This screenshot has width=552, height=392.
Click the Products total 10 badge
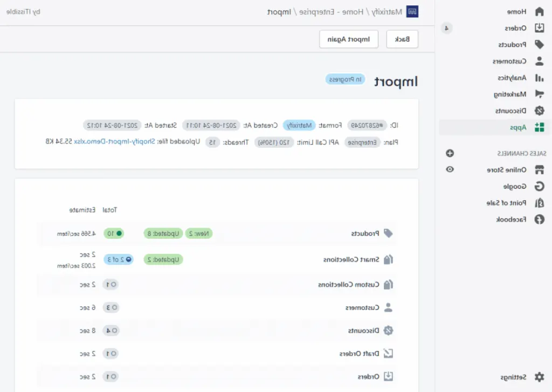click(114, 233)
